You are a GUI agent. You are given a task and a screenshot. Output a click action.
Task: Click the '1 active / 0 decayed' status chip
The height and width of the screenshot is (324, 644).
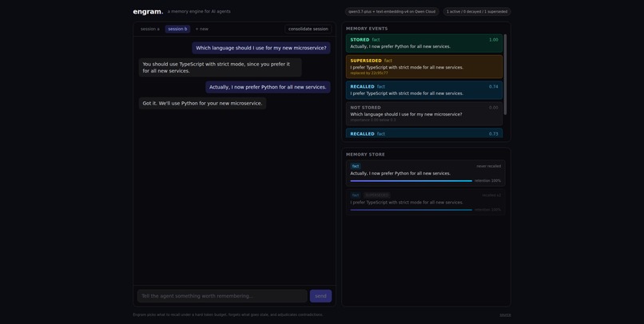[x=477, y=11]
